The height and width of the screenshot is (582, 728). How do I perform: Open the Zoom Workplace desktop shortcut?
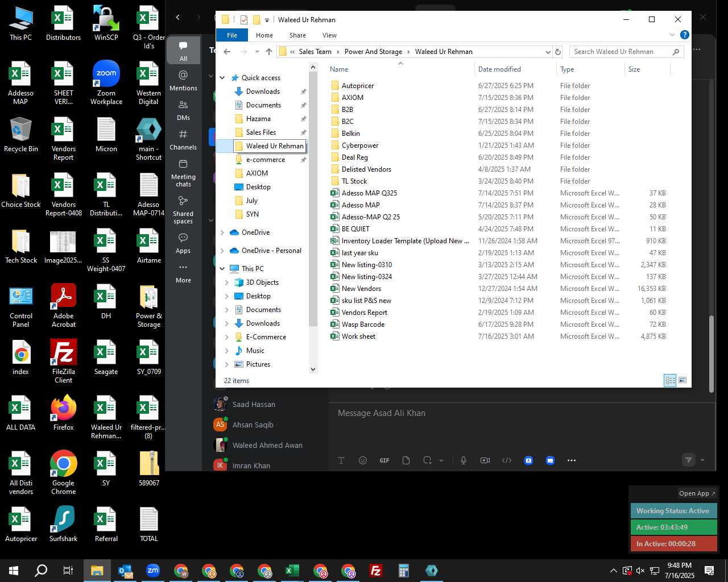pyautogui.click(x=106, y=83)
